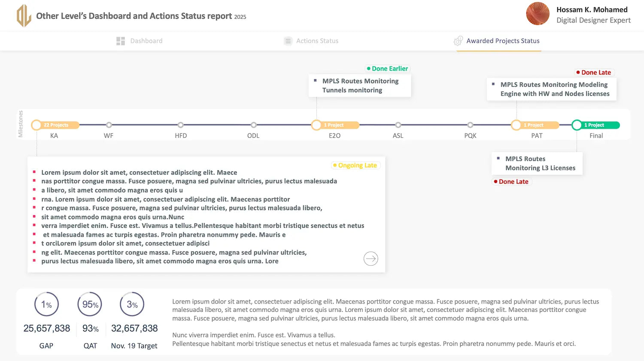
Task: Click the Awarded Projects Status gear icon
Action: pyautogui.click(x=458, y=41)
